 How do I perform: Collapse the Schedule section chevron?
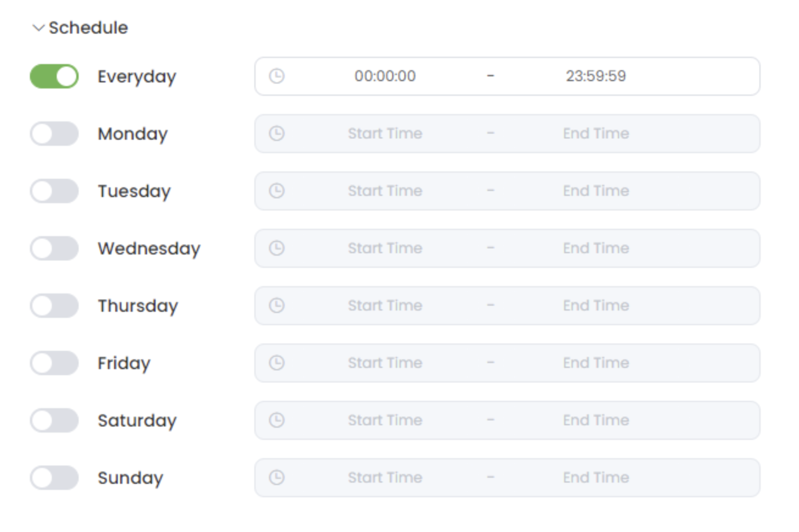(38, 28)
